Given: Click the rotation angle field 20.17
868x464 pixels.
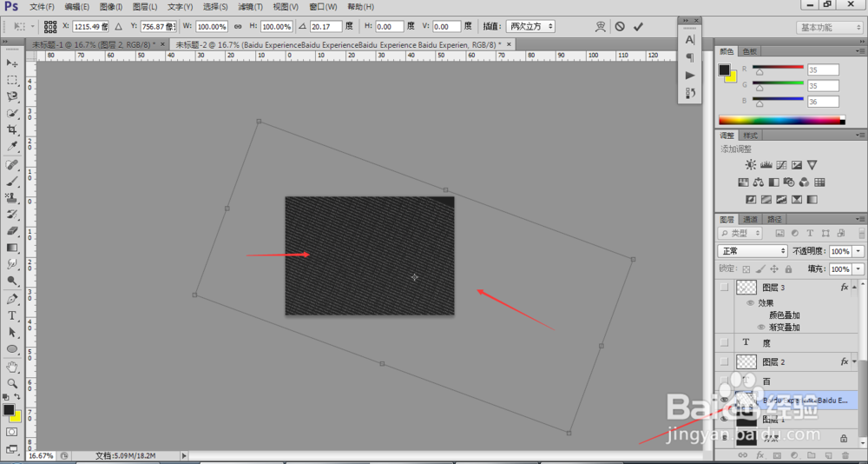Looking at the screenshot, I should coord(325,26).
